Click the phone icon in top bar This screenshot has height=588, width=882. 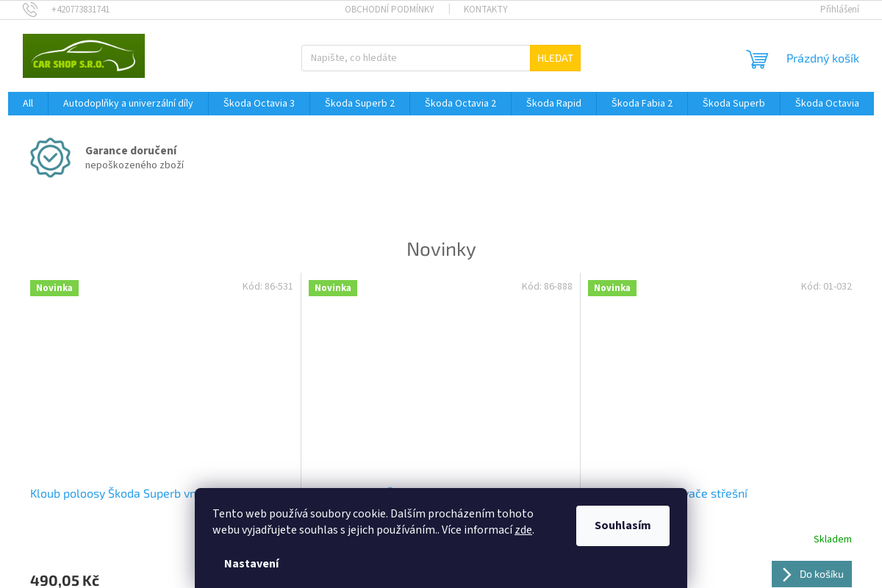click(x=30, y=10)
